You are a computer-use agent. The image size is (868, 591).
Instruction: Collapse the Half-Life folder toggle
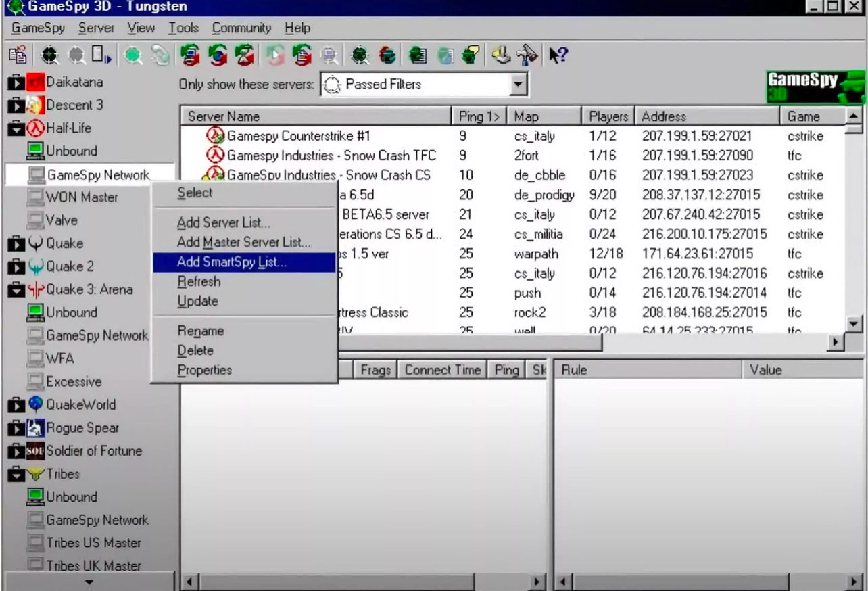coord(16,128)
